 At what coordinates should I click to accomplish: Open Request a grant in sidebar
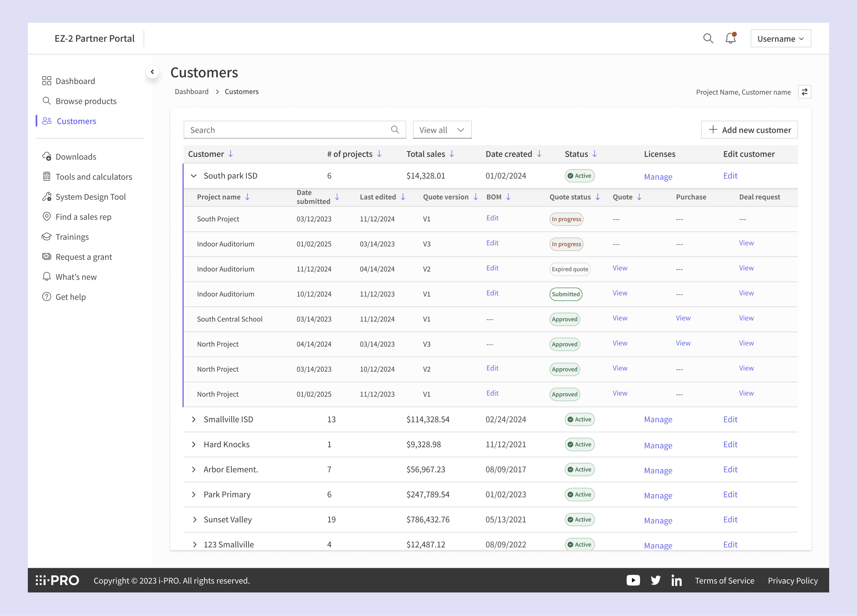(83, 257)
